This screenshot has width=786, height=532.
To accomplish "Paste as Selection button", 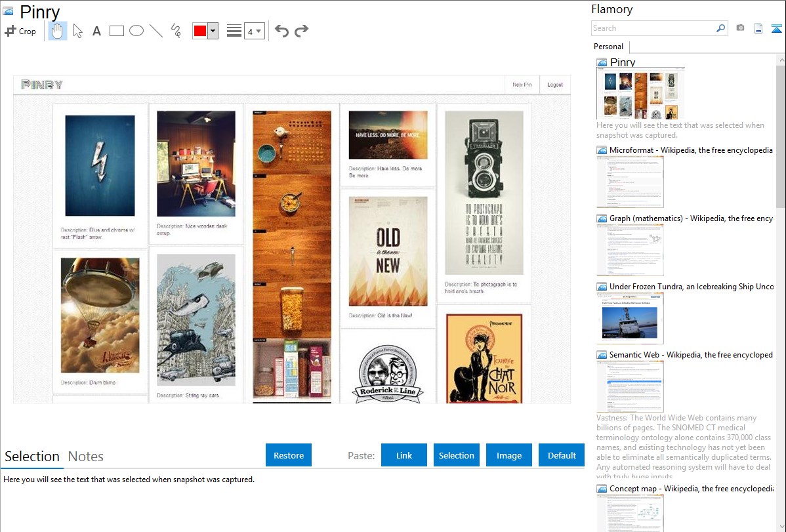I will point(456,455).
